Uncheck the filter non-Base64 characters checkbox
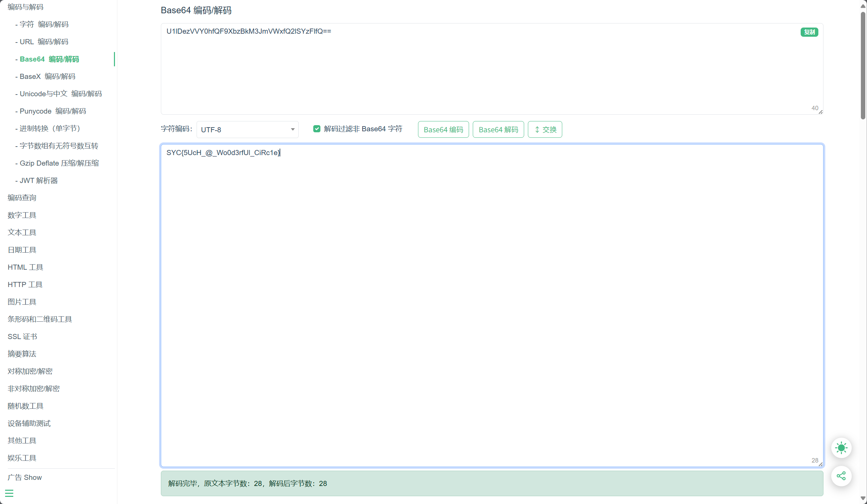 pyautogui.click(x=317, y=129)
